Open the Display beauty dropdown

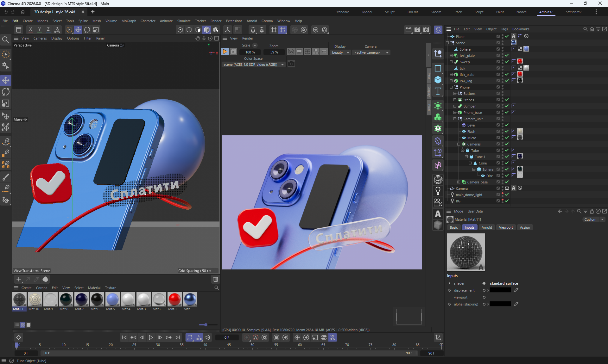click(x=340, y=52)
